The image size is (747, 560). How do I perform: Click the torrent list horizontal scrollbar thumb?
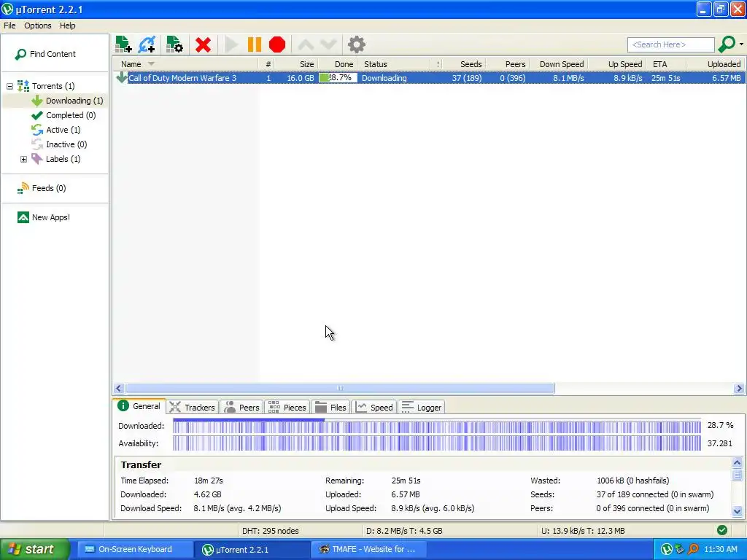340,389
